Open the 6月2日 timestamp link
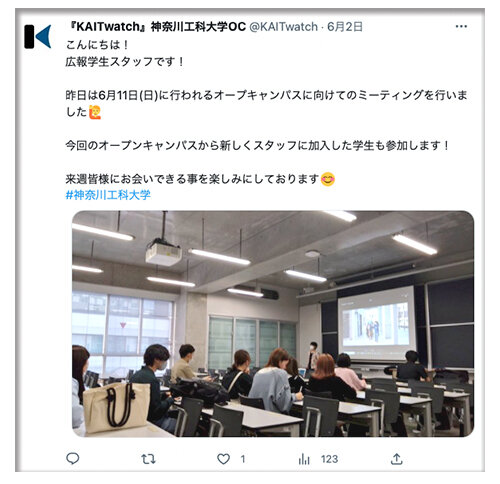500x484 pixels. (x=345, y=27)
